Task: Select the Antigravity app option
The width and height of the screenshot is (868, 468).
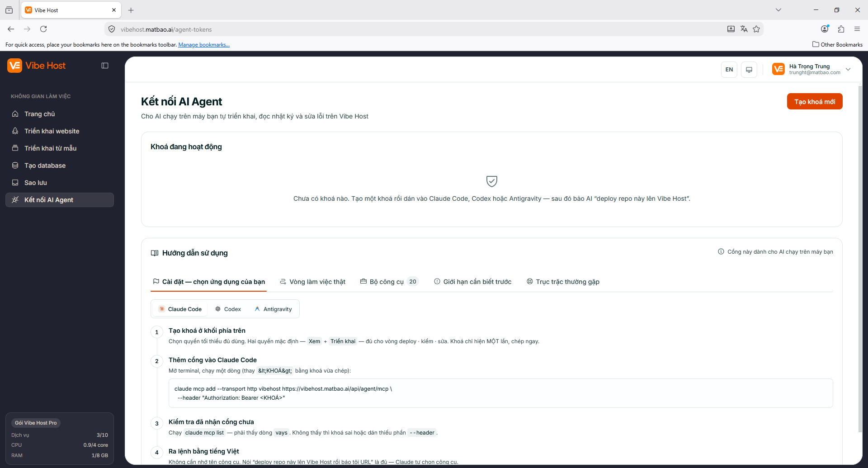Action: pos(273,309)
